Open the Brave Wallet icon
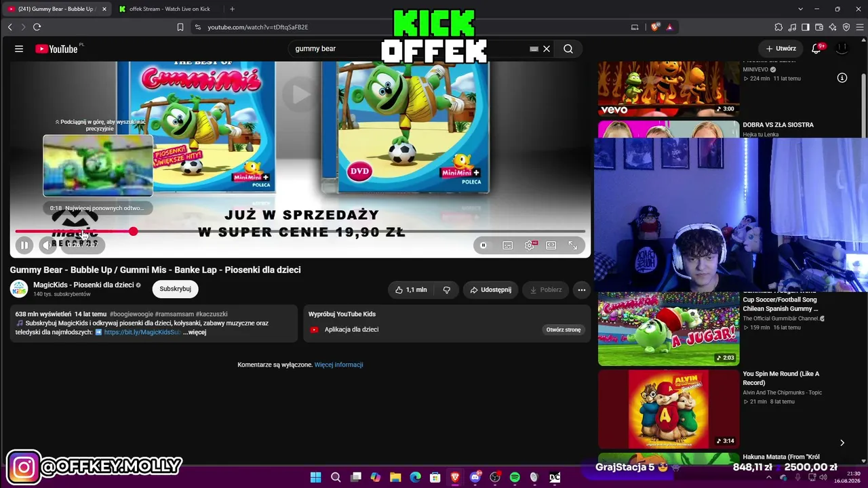Viewport: 868px width, 488px height. tap(819, 27)
